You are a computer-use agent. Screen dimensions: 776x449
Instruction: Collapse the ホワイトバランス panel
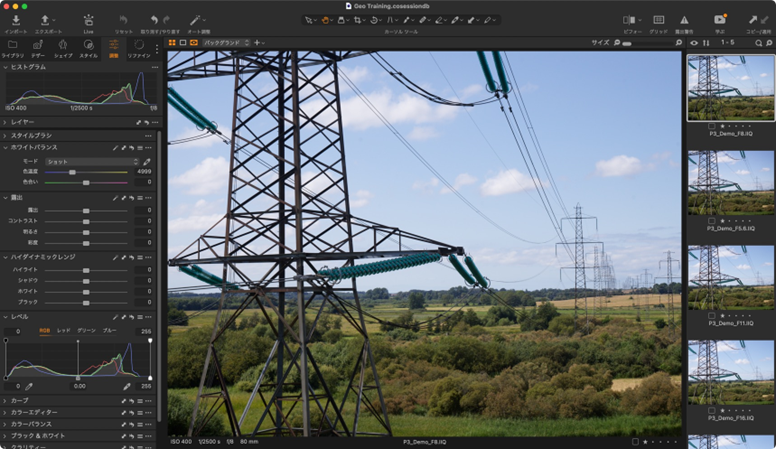pos(5,148)
